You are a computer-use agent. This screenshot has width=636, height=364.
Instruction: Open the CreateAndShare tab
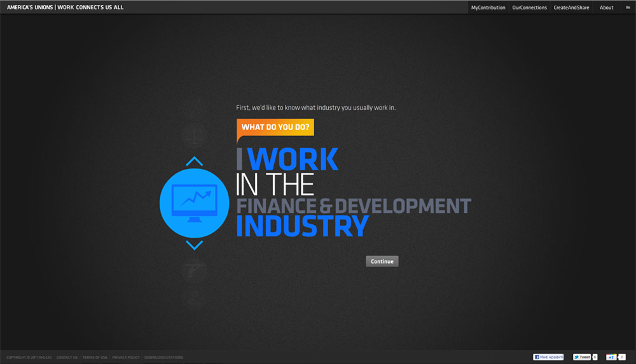point(571,7)
